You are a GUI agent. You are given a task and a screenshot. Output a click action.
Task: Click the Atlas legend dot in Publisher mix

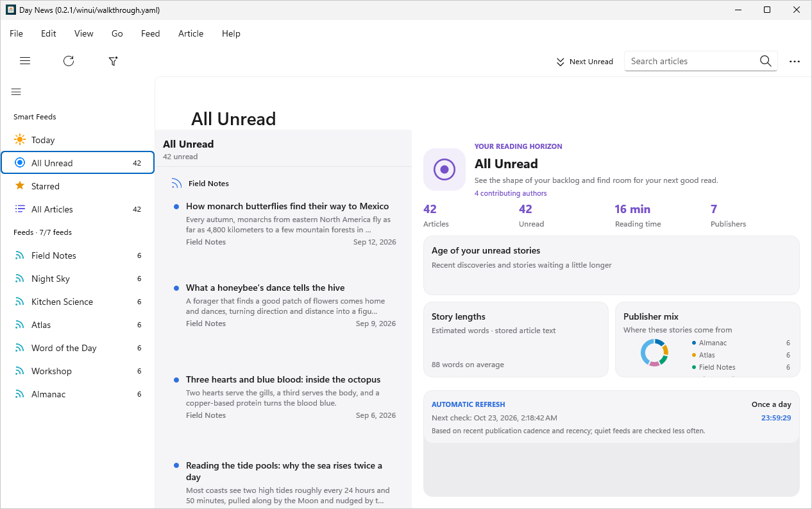pos(694,355)
